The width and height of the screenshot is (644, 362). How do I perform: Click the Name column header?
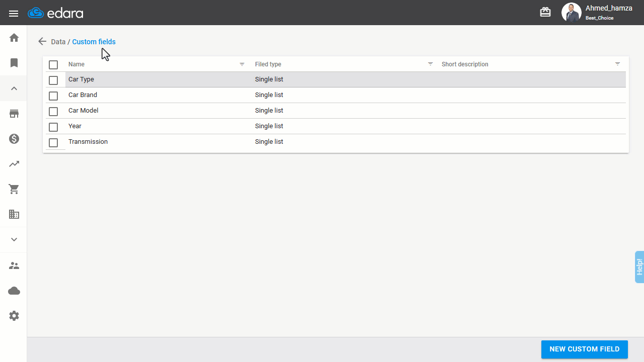[x=76, y=64]
